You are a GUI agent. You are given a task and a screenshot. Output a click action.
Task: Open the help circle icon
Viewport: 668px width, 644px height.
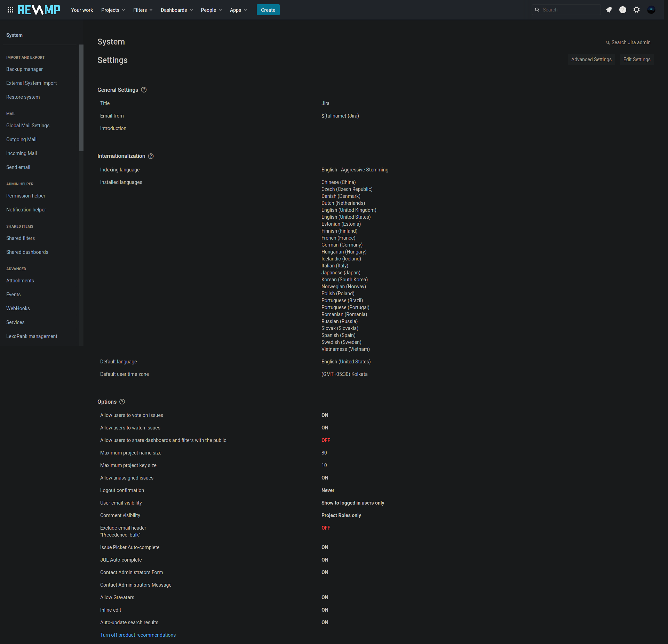coord(623,10)
